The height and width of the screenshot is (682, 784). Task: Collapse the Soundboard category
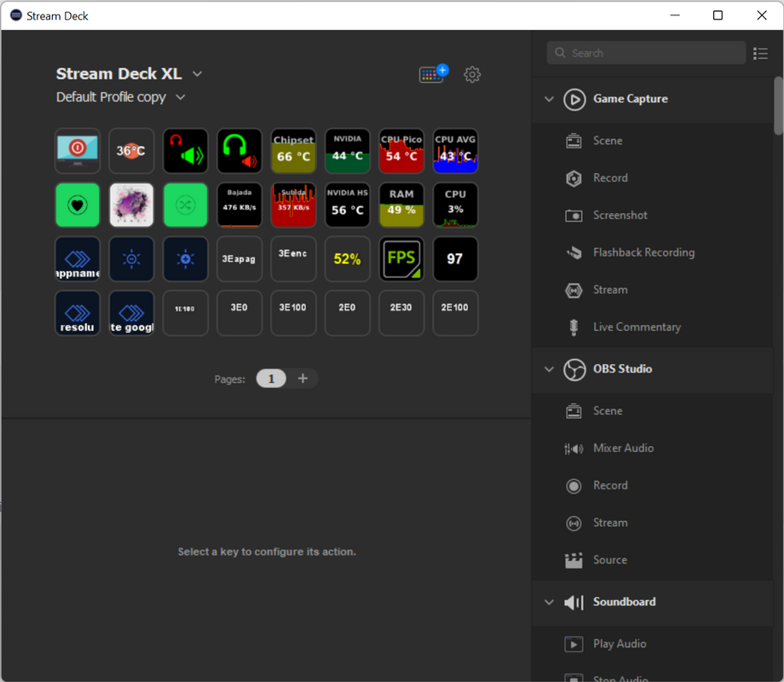pos(549,602)
